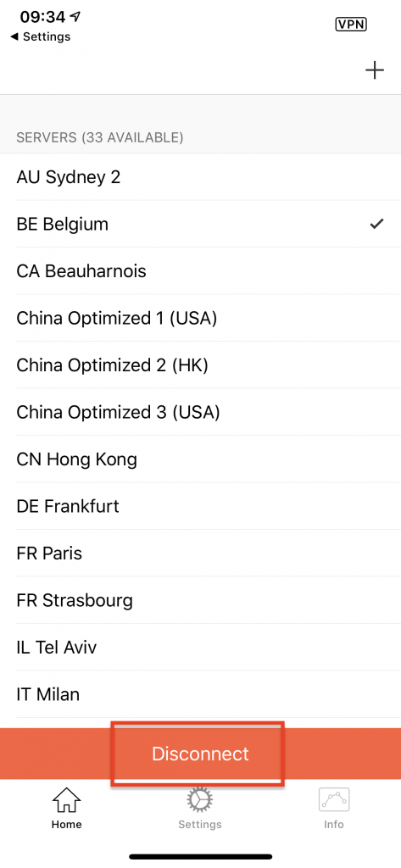Tap the BE Belgium checkmark
This screenshot has width=401, height=868.
(x=376, y=224)
